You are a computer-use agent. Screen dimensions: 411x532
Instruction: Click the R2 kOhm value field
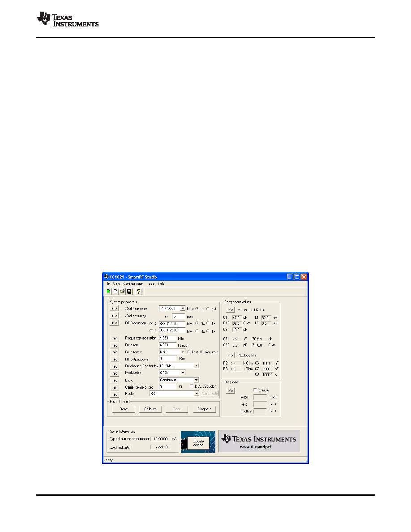(x=236, y=363)
